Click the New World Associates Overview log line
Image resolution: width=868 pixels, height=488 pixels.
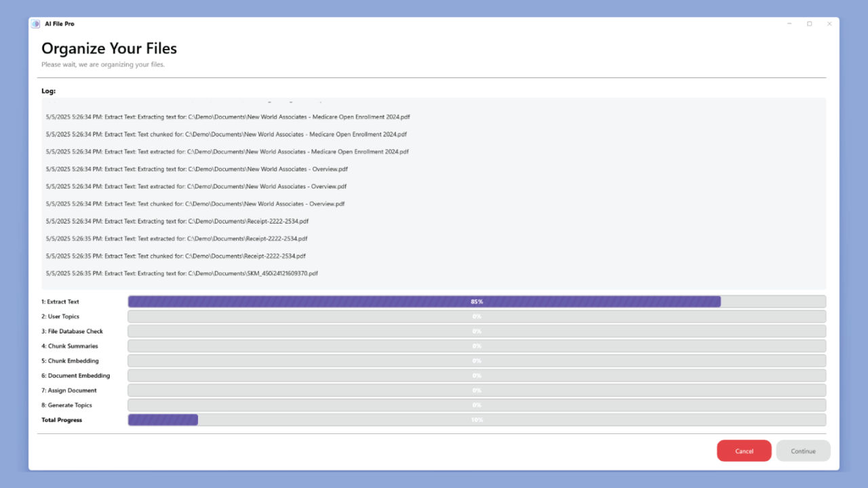click(x=197, y=169)
